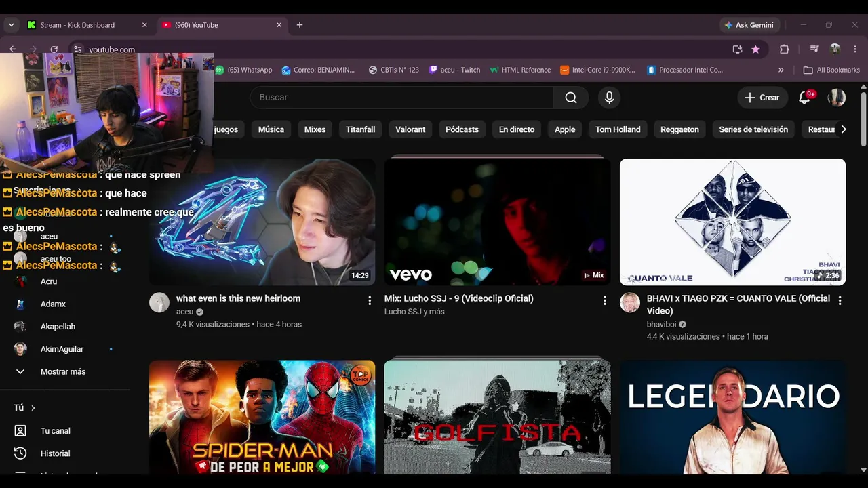The image size is (868, 488).
Task: Click the YouTube search magnifier button
Action: point(571,98)
